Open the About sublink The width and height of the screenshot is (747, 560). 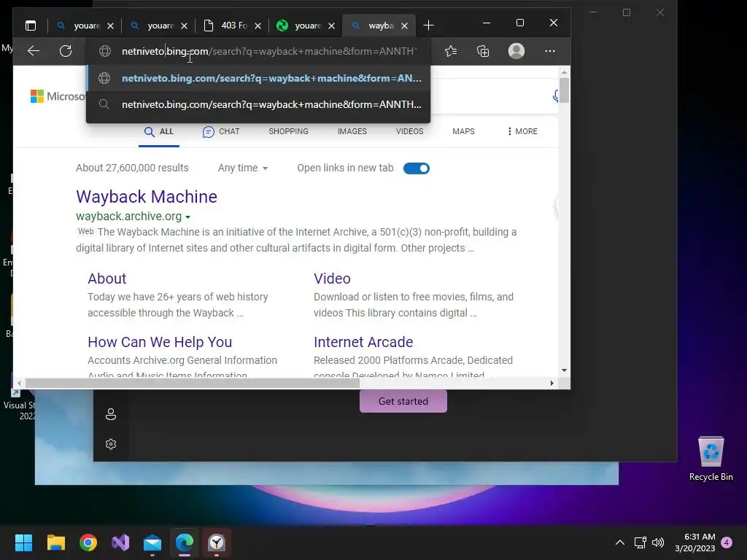pyautogui.click(x=107, y=279)
